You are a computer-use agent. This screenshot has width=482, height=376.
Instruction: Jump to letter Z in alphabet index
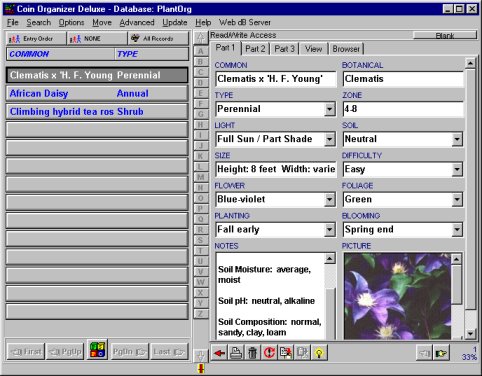click(200, 314)
